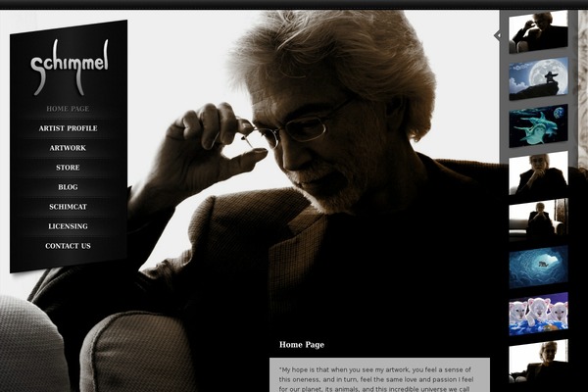
Task: Select first thumbnail of man adjusting glasses
Action: pyautogui.click(x=538, y=32)
